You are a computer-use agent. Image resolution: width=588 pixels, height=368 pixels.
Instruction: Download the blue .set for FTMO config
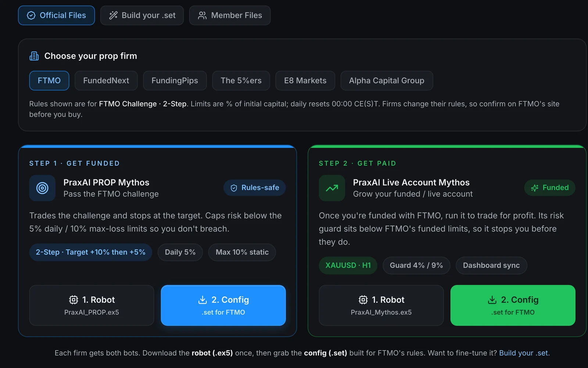point(223,305)
